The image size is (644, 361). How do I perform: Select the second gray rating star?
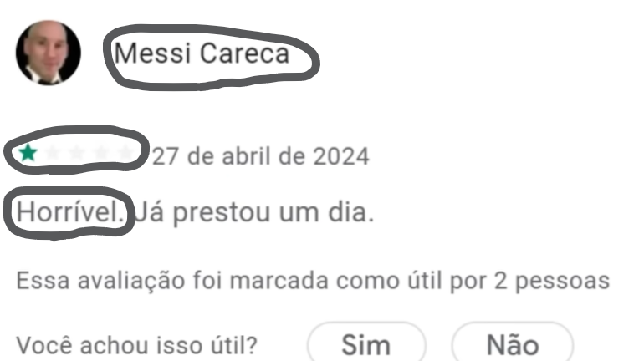[52, 153]
